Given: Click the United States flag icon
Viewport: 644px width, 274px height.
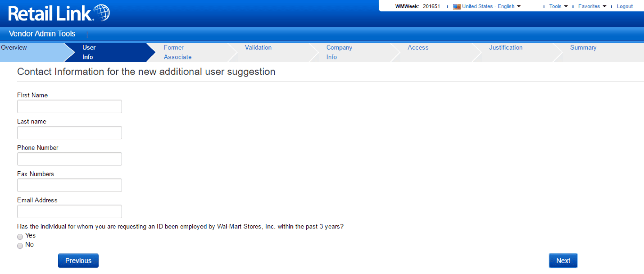Looking at the screenshot, I should [x=456, y=6].
